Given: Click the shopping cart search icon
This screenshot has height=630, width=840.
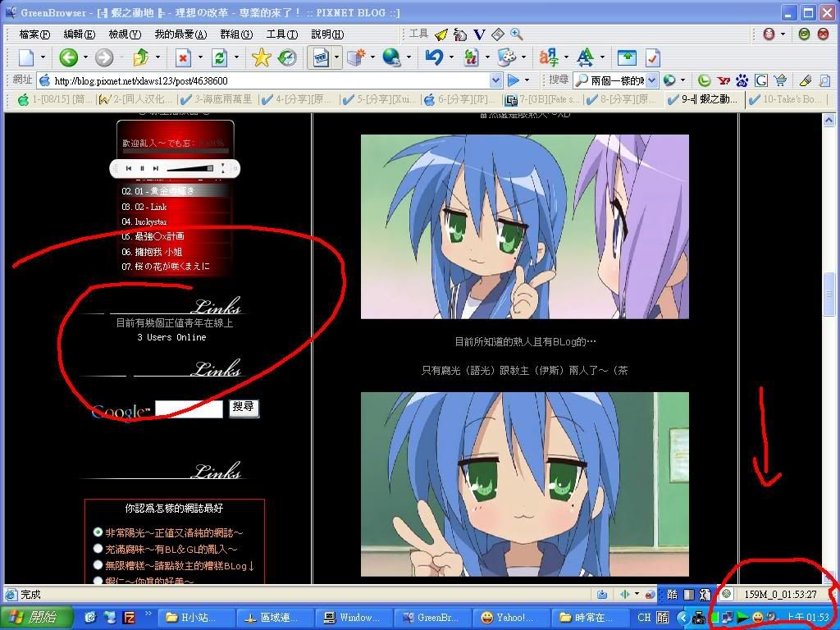Looking at the screenshot, I should click(x=780, y=80).
